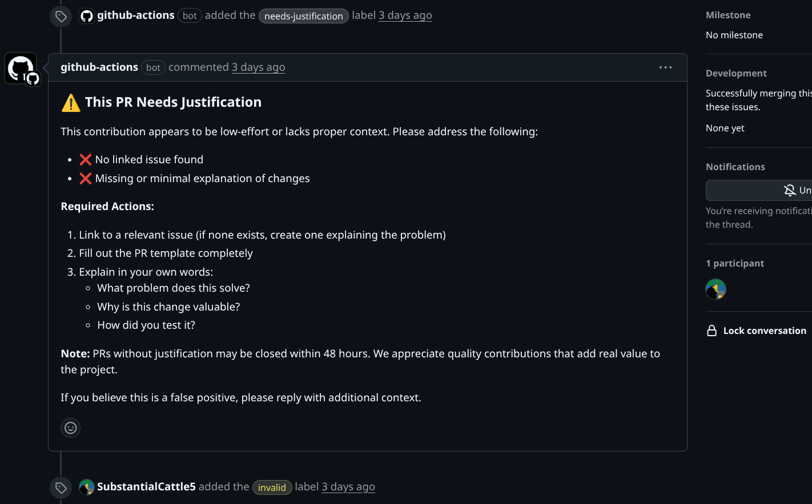Image resolution: width=812 pixels, height=504 pixels.
Task: Click the invalid label event timestamp
Action: point(348,487)
